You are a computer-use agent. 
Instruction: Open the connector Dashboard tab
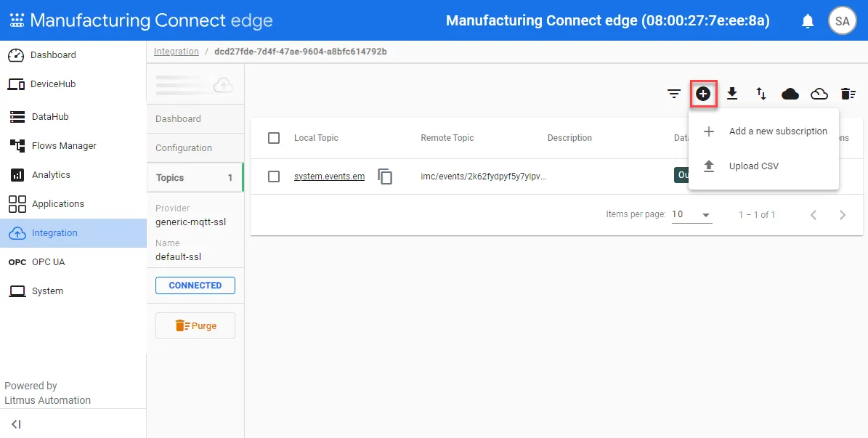(x=195, y=119)
